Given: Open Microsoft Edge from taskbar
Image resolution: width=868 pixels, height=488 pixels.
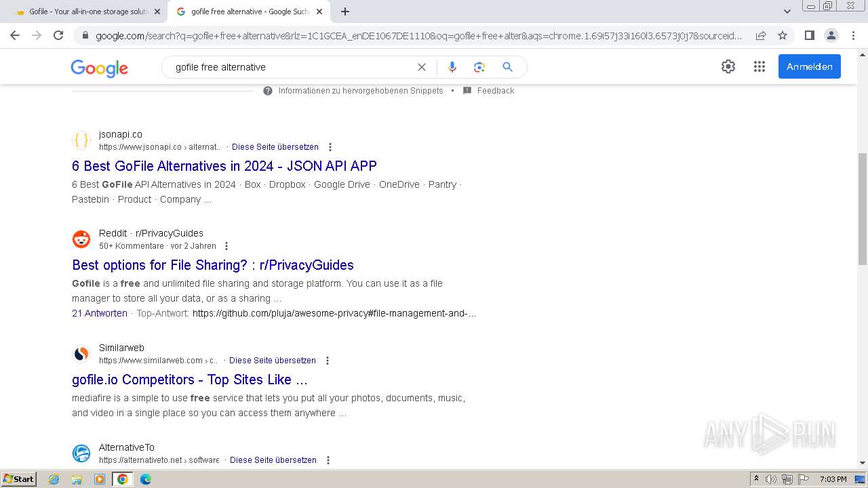Looking at the screenshot, I should click(x=145, y=479).
